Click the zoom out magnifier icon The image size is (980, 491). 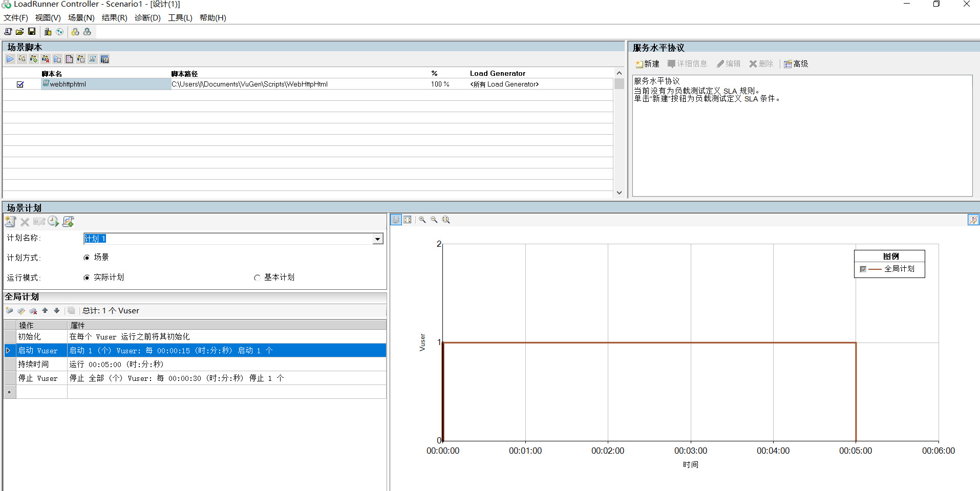pyautogui.click(x=434, y=219)
